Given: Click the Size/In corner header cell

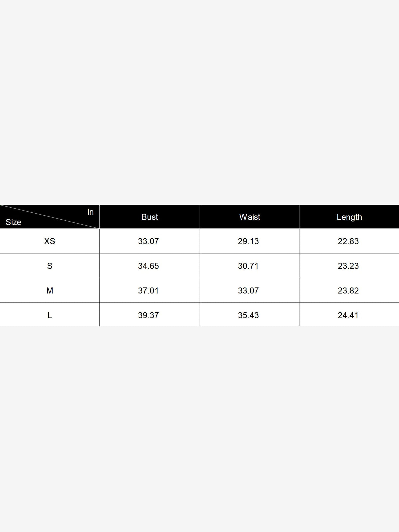Looking at the screenshot, I should 50,217.
